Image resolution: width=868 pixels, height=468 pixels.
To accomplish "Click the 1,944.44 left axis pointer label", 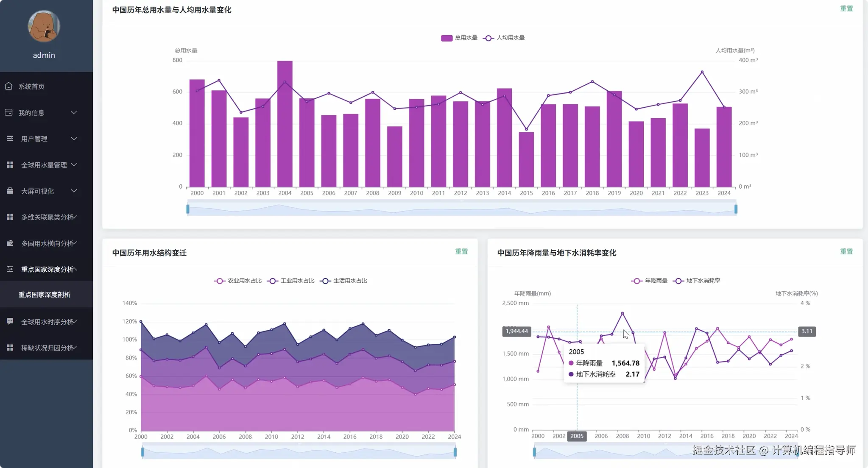I will [x=517, y=331].
